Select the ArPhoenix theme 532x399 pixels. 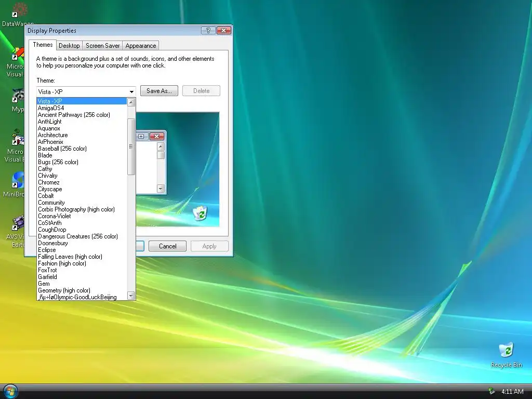pos(82,142)
